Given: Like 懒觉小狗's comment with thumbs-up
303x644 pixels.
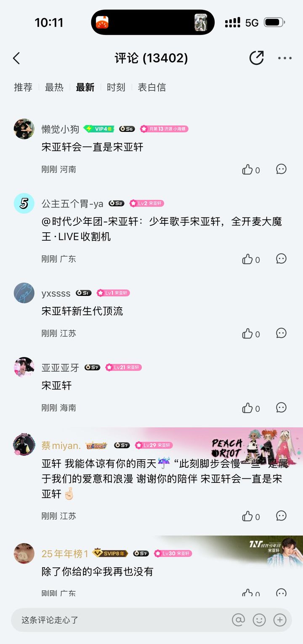Looking at the screenshot, I should [x=247, y=169].
